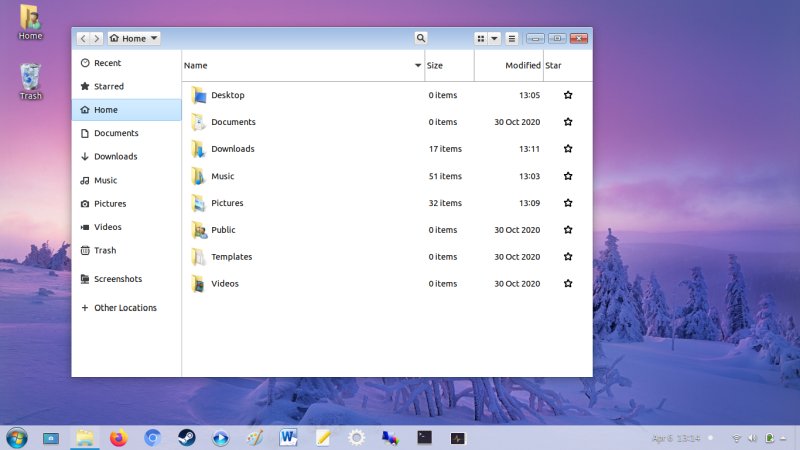
Task: Open the file manager in the taskbar
Action: (x=85, y=438)
